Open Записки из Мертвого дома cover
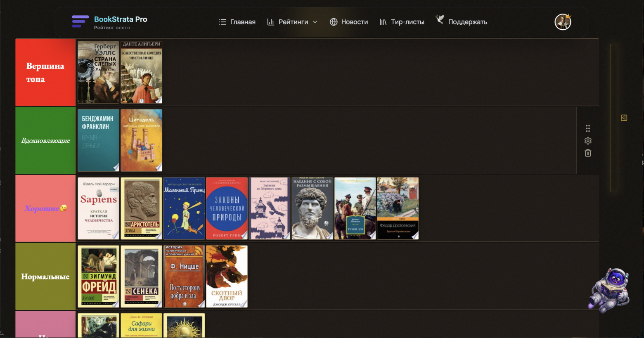 click(270, 208)
